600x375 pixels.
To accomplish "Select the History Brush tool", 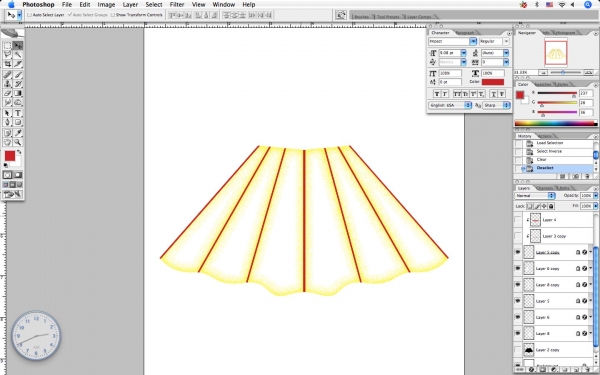I will [18, 84].
